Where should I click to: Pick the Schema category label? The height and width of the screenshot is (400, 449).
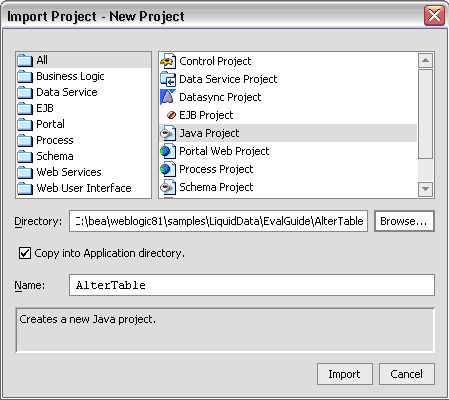coord(55,156)
